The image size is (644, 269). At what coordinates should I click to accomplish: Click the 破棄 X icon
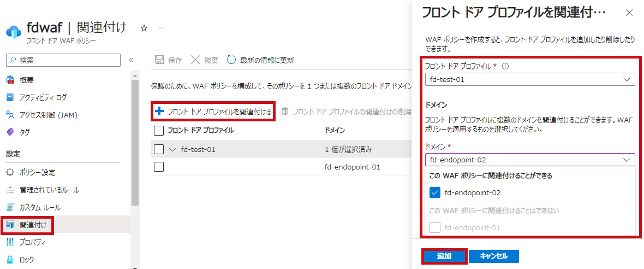click(x=195, y=60)
